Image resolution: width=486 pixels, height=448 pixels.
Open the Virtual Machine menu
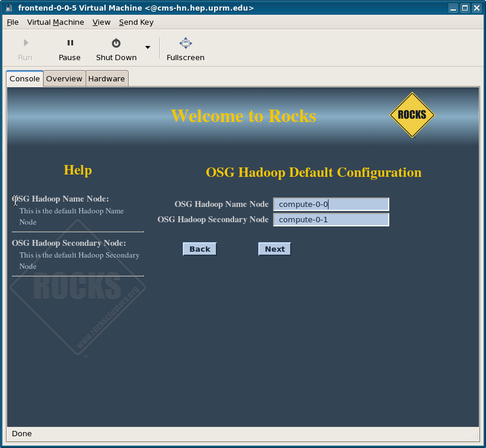55,22
